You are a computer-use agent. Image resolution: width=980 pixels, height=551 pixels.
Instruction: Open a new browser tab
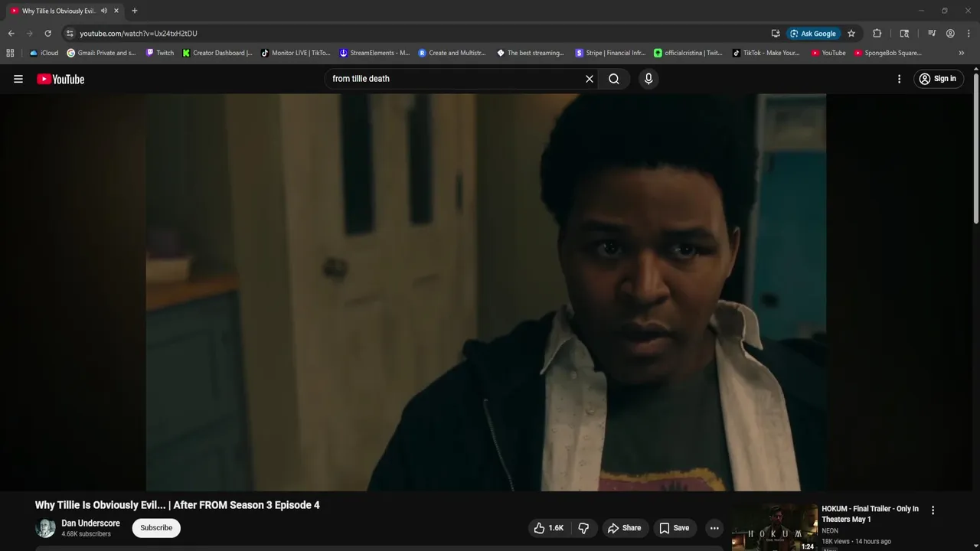[135, 11]
